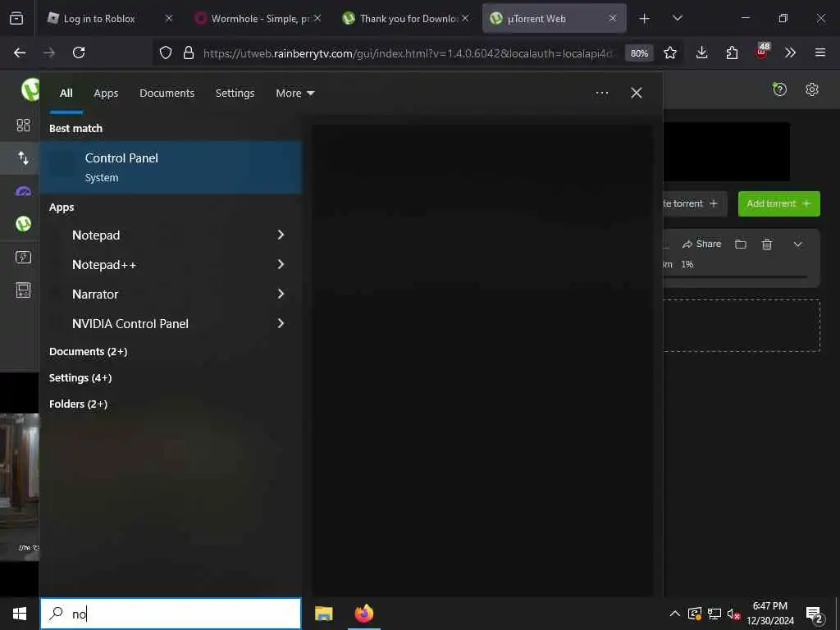The image size is (840, 630).
Task: Reload the current page
Action: (79, 52)
